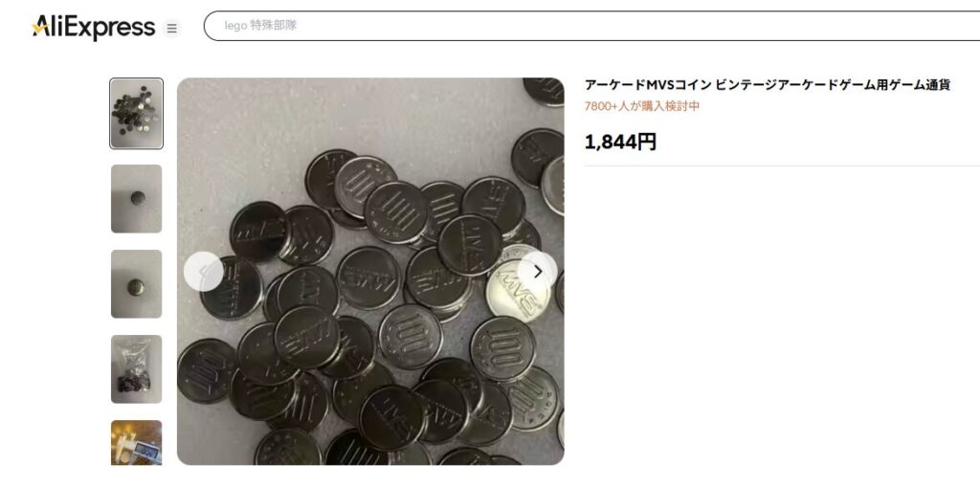Open the hamburger category menu icon
The height and width of the screenshot is (487, 980).
[172, 28]
